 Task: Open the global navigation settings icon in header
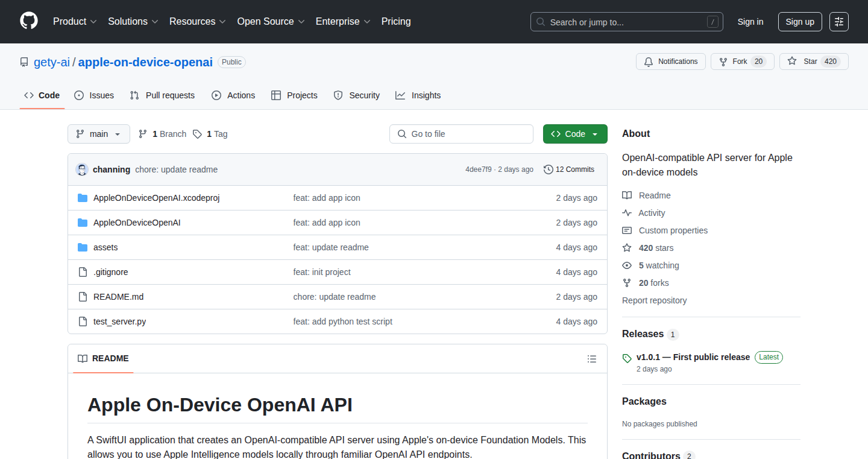coord(839,22)
